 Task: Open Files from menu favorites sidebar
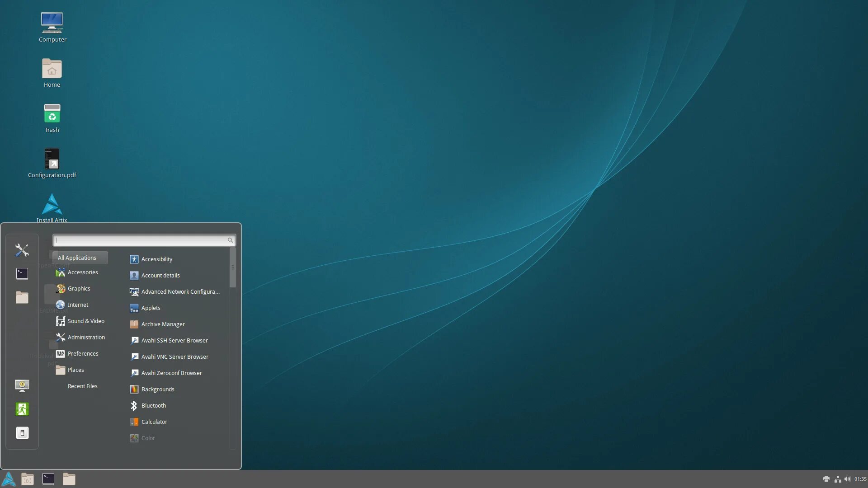click(22, 297)
